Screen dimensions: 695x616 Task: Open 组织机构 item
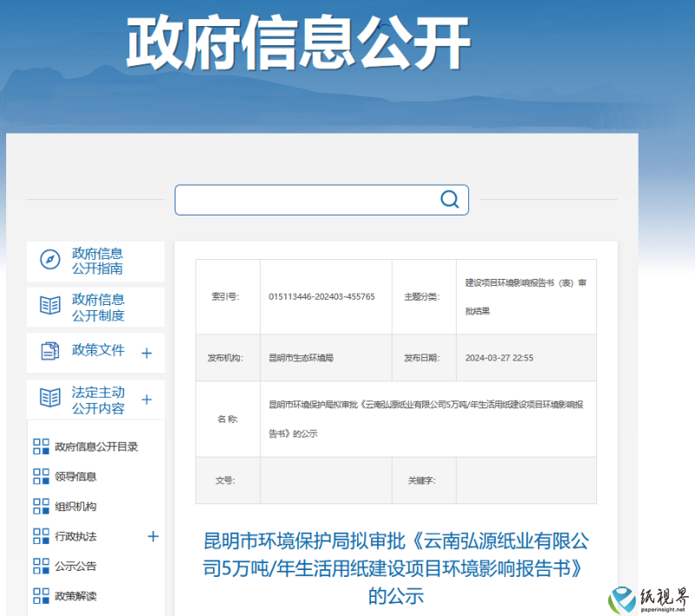pyautogui.click(x=76, y=507)
